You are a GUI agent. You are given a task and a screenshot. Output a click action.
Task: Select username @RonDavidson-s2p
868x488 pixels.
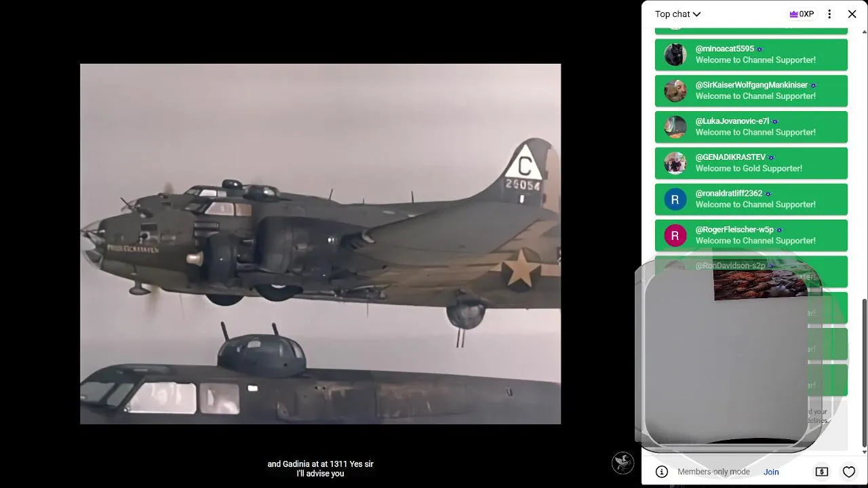pyautogui.click(x=730, y=266)
